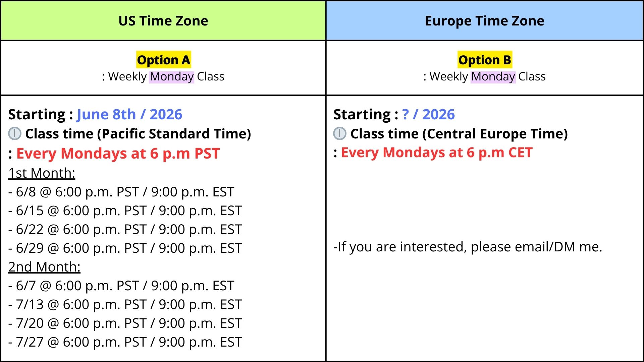Viewport: 644px width, 362px height.
Task: Click the underlined 1st Month heading
Action: tap(42, 173)
